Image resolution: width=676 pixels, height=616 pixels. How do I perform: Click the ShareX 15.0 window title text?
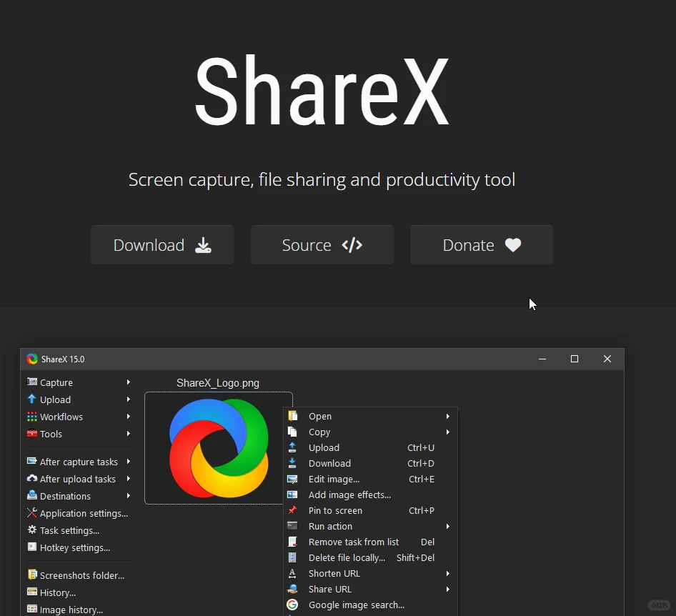[x=63, y=359]
